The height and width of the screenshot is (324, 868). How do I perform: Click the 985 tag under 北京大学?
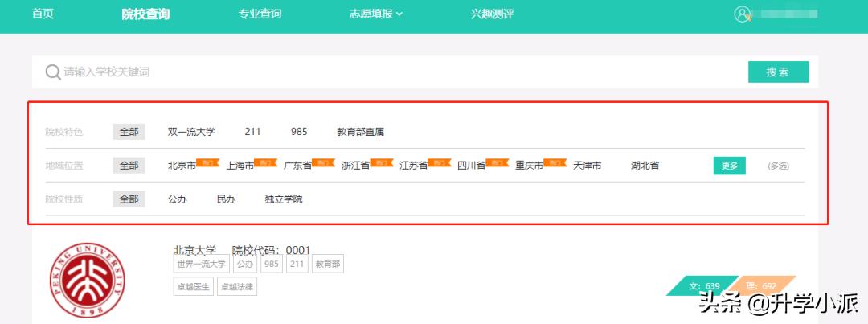point(272,265)
